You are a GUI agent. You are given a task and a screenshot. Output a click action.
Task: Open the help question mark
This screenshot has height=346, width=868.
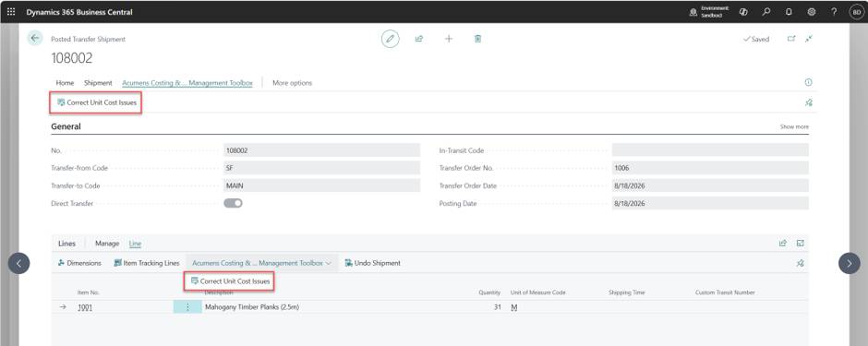[x=834, y=12]
